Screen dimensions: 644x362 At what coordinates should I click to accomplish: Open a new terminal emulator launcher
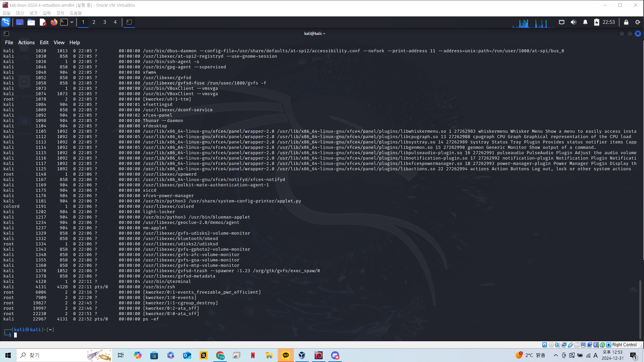pos(64,22)
